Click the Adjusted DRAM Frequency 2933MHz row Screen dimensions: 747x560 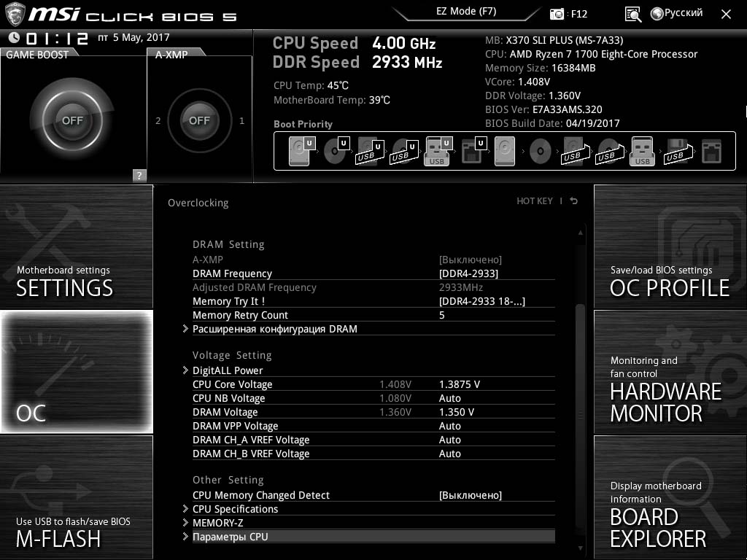pos(373,287)
